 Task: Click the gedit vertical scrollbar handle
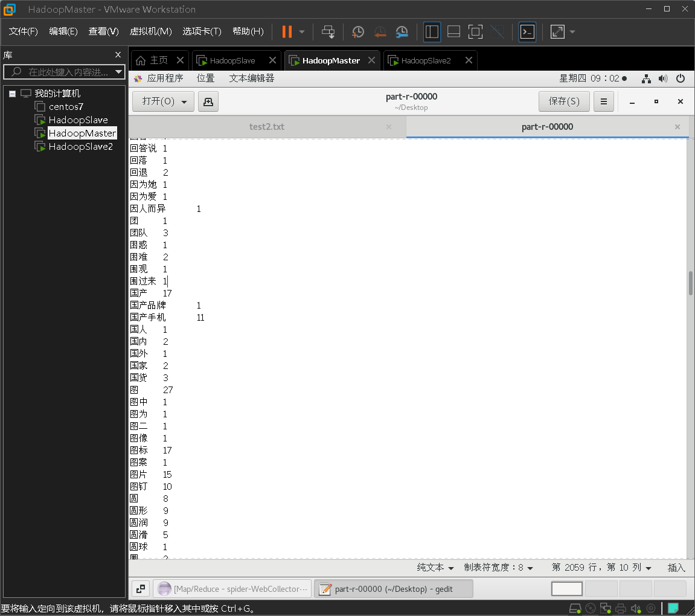click(691, 284)
